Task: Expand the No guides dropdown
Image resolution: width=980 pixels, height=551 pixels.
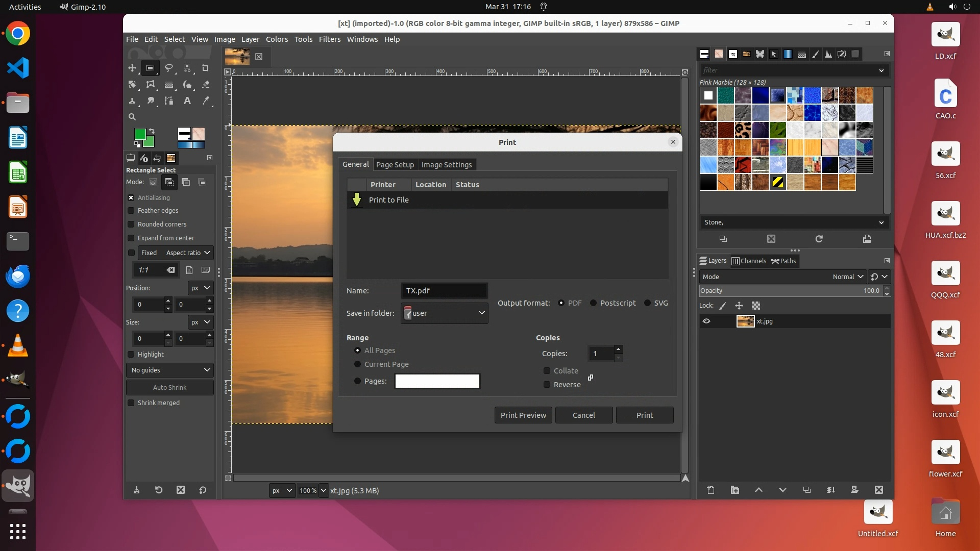Action: pos(169,370)
